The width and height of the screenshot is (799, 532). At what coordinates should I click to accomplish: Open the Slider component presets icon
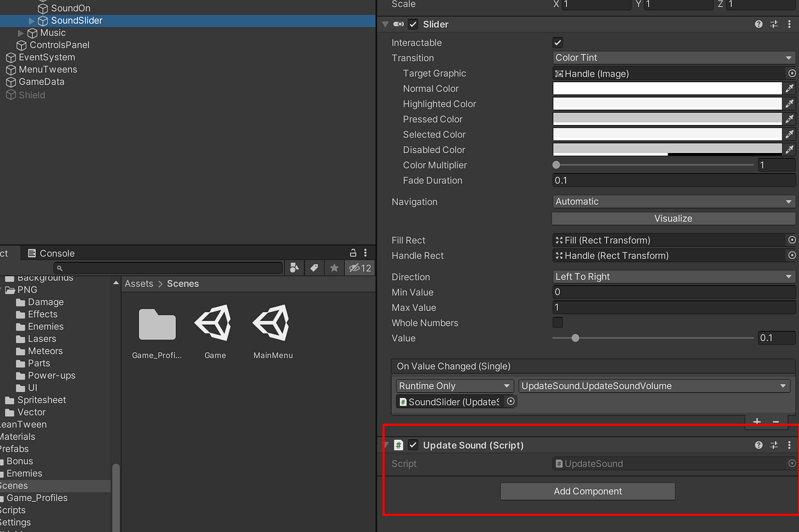tap(774, 24)
